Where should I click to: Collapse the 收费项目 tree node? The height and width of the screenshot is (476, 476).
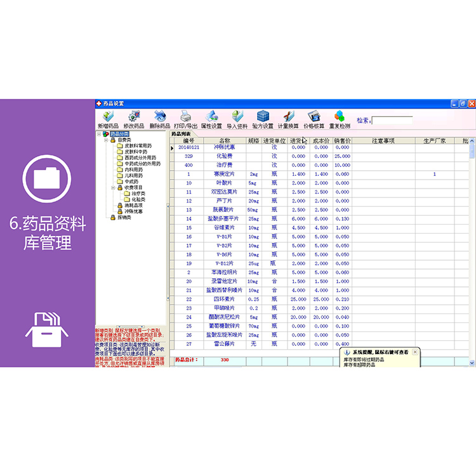pyautogui.click(x=113, y=188)
